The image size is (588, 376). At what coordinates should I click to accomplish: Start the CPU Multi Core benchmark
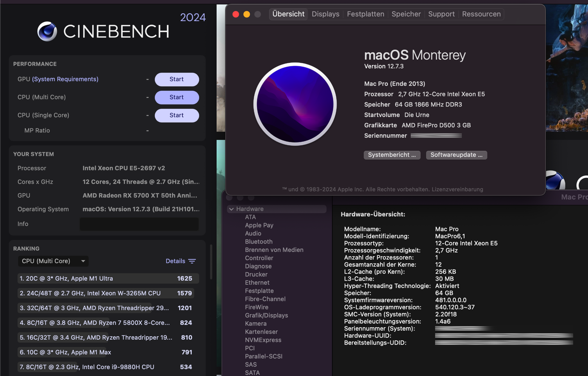[177, 97]
